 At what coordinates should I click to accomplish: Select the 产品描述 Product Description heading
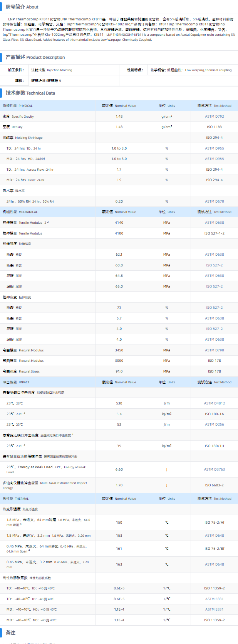pyautogui.click(x=35, y=57)
